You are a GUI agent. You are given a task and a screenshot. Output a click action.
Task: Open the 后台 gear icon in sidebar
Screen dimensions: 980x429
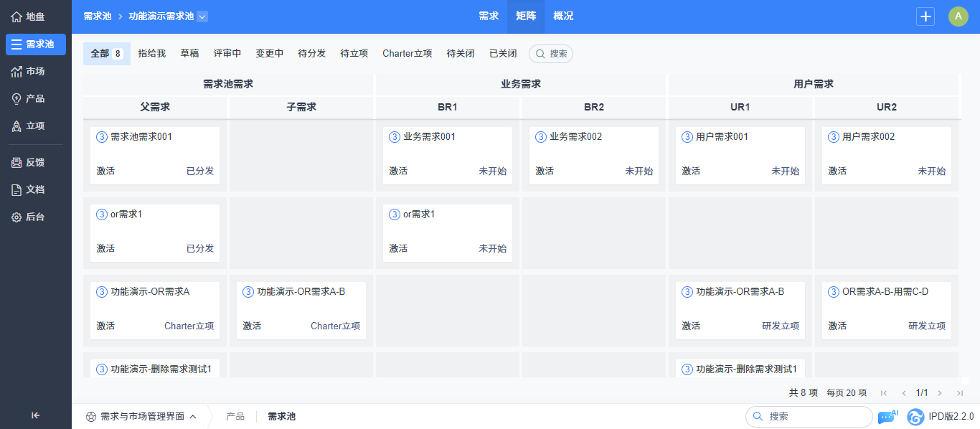pos(17,217)
